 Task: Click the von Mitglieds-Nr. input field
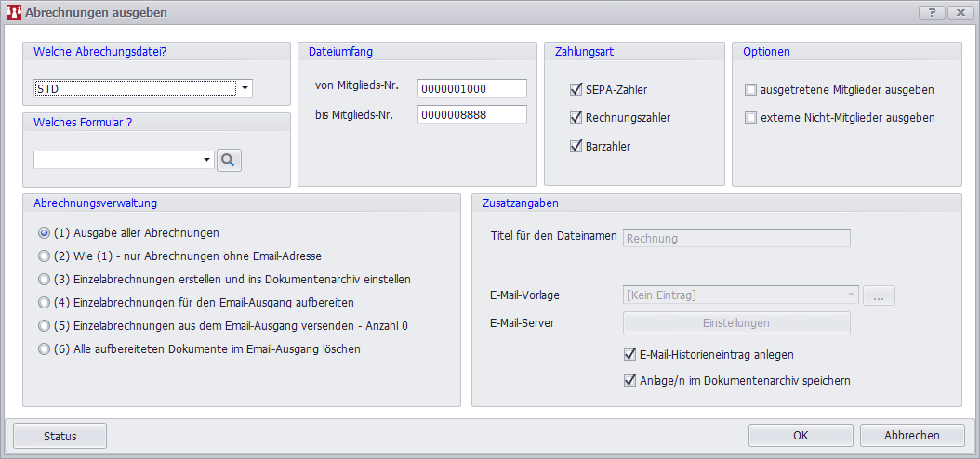[x=471, y=88]
